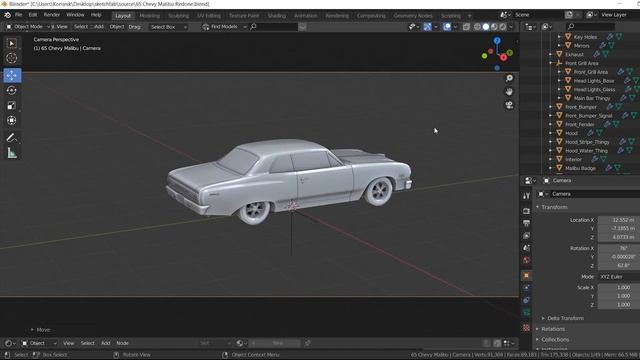Open viewport shading options dropdown arrow

coord(511,27)
